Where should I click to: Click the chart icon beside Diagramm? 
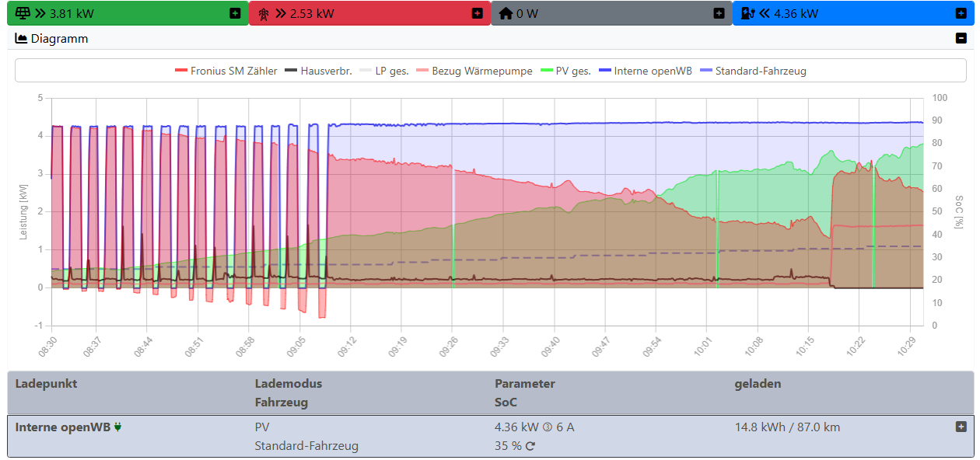pos(19,38)
